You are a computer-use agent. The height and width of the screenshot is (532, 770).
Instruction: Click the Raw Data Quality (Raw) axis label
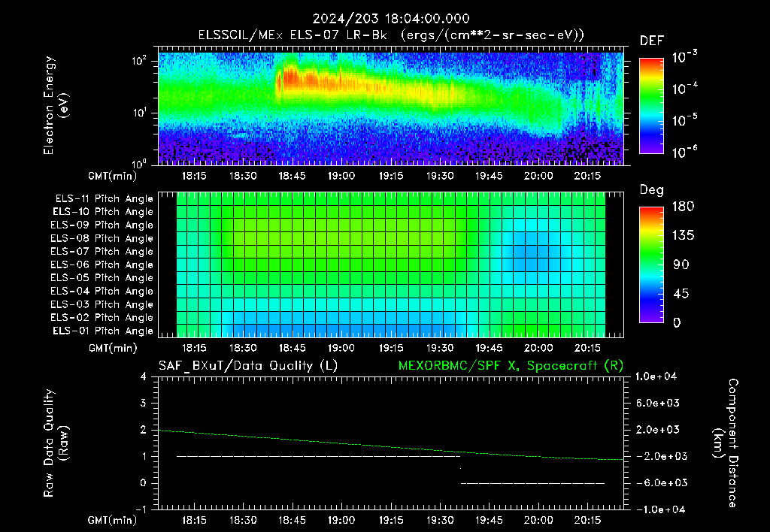pos(56,443)
